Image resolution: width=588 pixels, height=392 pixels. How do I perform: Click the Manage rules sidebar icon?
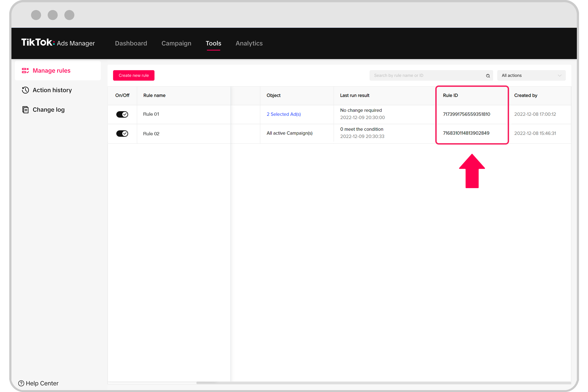coord(25,71)
